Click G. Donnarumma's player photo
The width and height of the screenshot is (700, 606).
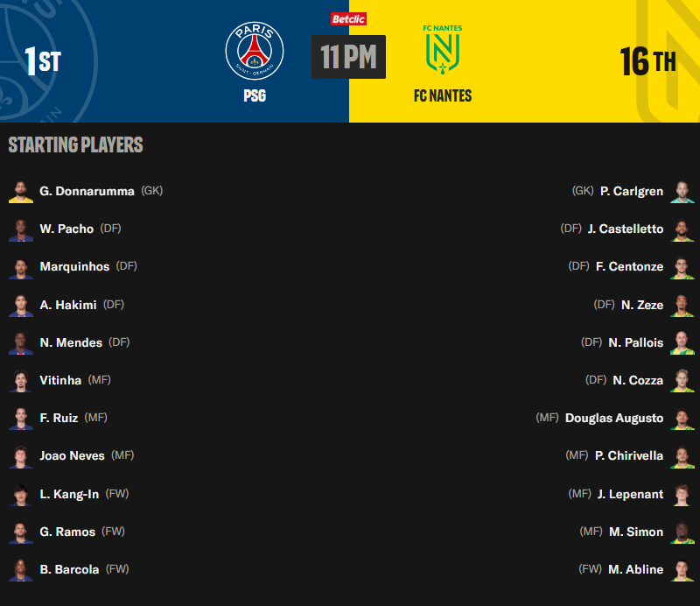[21, 191]
